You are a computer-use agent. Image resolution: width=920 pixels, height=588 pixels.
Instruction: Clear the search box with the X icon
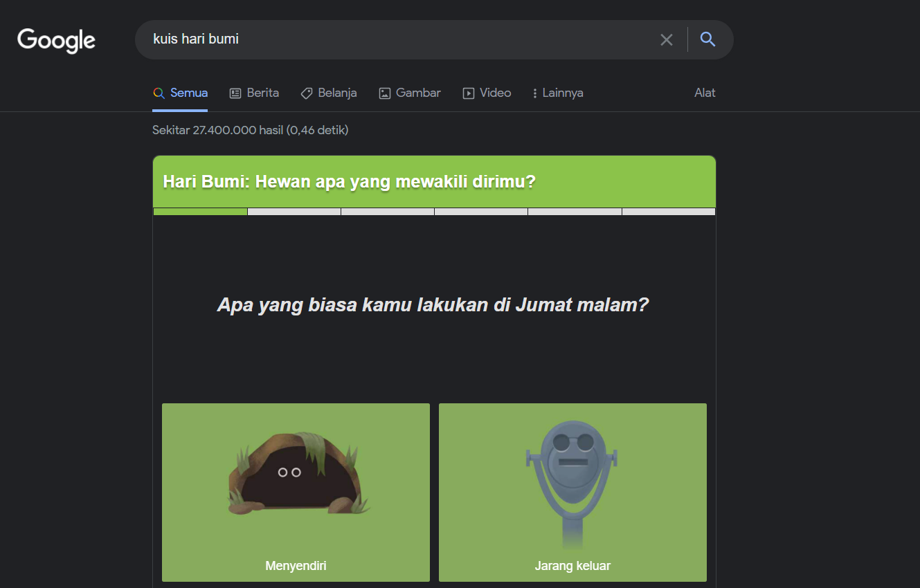click(x=667, y=39)
